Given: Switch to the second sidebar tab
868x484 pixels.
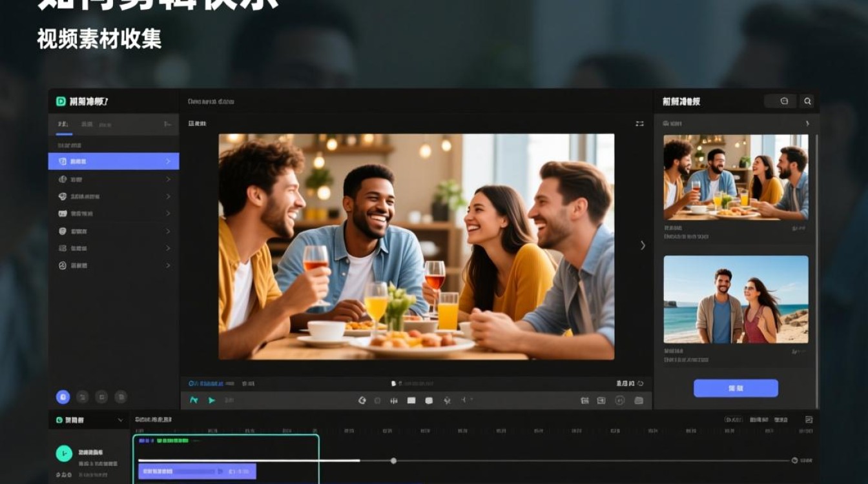Looking at the screenshot, I should pyautogui.click(x=87, y=124).
